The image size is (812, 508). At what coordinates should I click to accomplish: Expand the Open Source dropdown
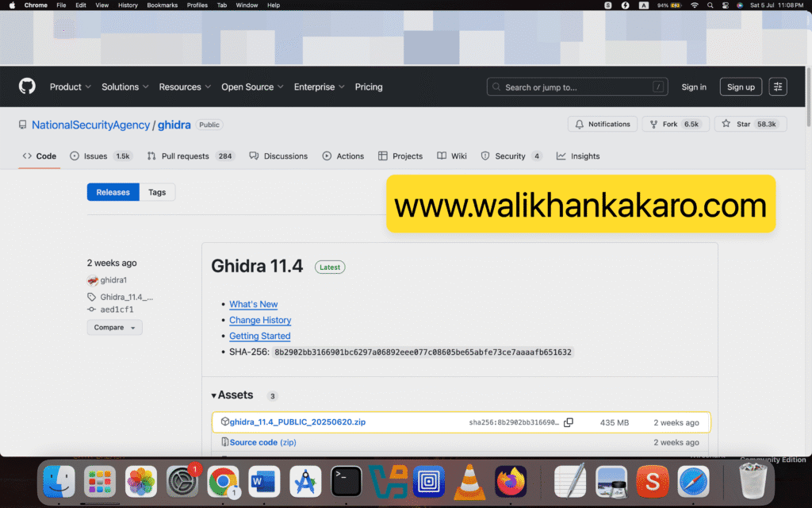coord(252,87)
